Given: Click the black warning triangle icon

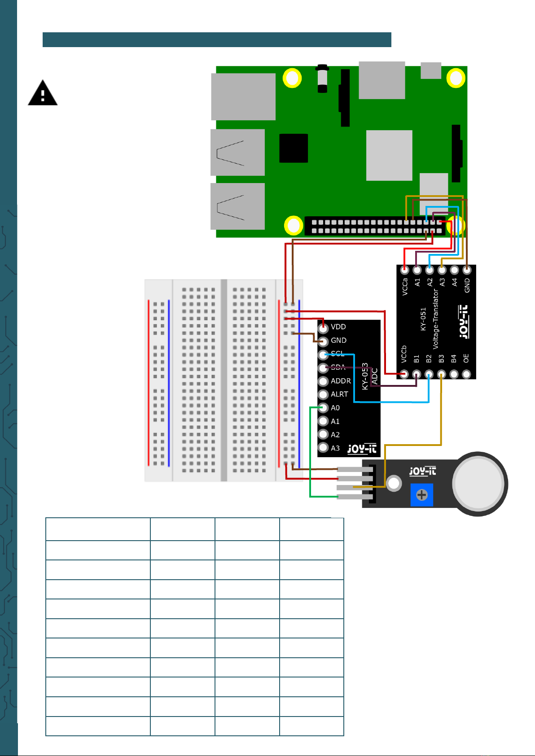Looking at the screenshot, I should [43, 93].
